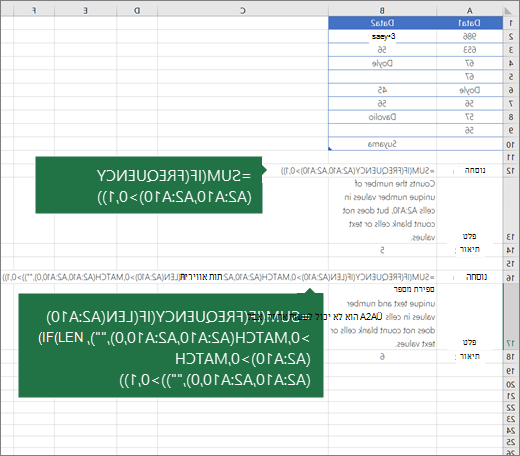Image resolution: width=520 pixels, height=456 pixels.
Task: Select the result cell showing 6
Action: pyautogui.click(x=382, y=357)
